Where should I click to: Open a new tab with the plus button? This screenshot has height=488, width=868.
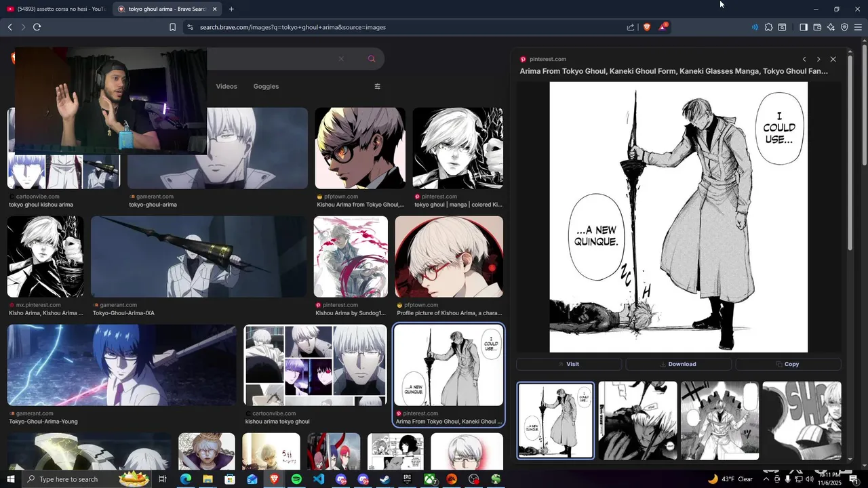(x=231, y=9)
